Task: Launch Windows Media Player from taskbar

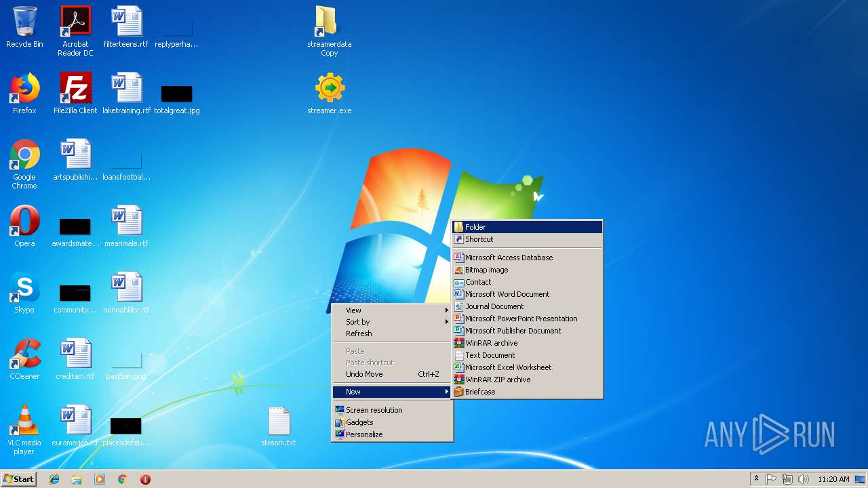Action: tap(100, 479)
